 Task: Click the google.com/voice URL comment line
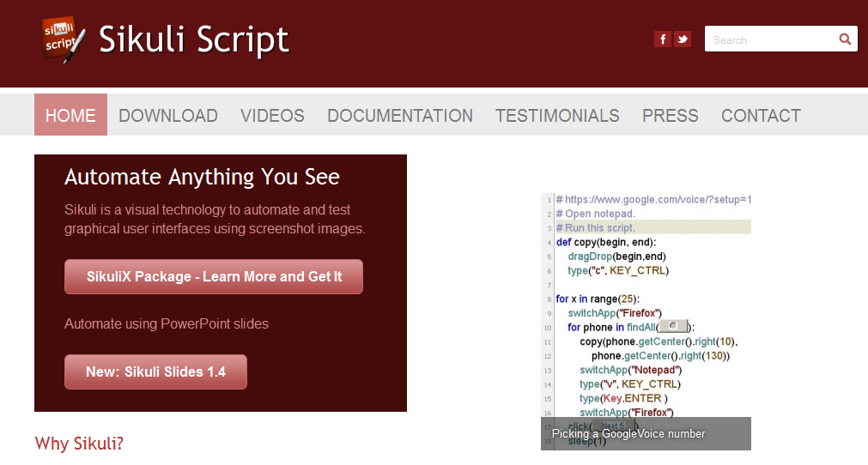[x=653, y=199]
